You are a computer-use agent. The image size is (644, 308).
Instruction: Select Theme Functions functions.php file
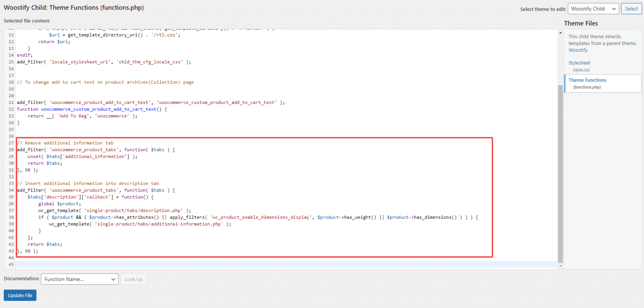pyautogui.click(x=602, y=83)
